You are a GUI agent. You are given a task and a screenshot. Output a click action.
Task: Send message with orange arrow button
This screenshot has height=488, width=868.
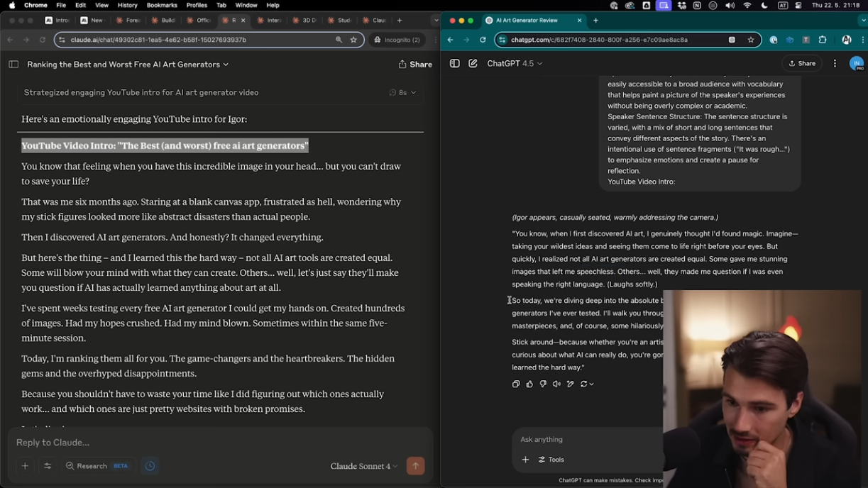coord(416,466)
